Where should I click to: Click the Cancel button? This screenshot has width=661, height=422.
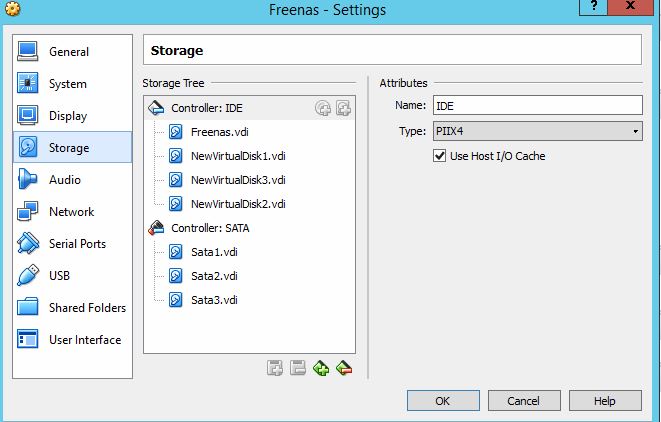[524, 400]
